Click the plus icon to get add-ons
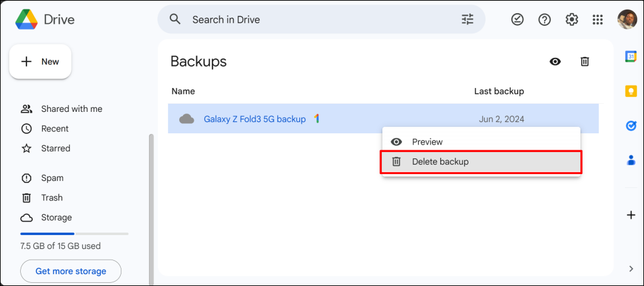The image size is (644, 286). [631, 215]
